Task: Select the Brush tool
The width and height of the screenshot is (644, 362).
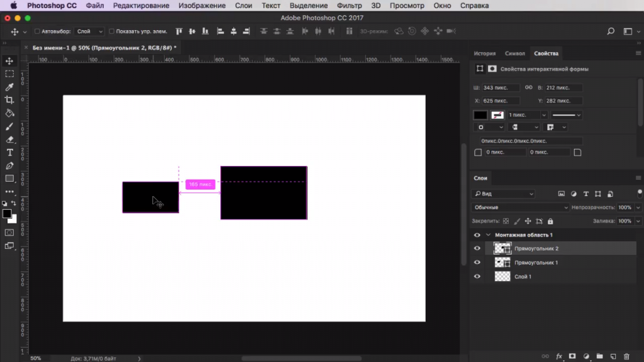Action: click(x=9, y=126)
